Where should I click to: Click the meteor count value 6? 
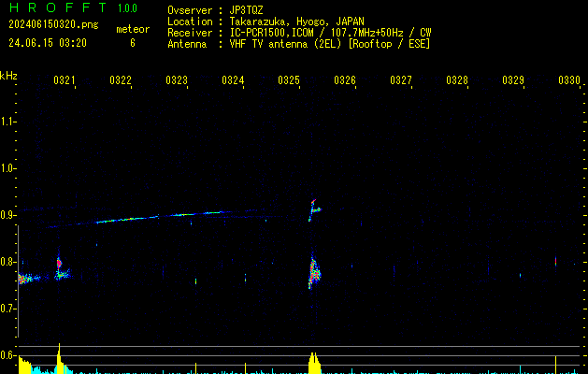point(132,43)
